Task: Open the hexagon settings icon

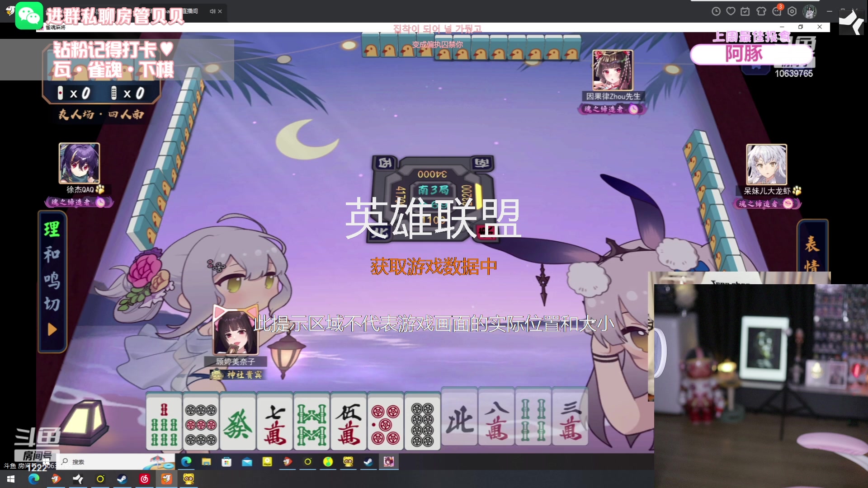Action: 792,11
